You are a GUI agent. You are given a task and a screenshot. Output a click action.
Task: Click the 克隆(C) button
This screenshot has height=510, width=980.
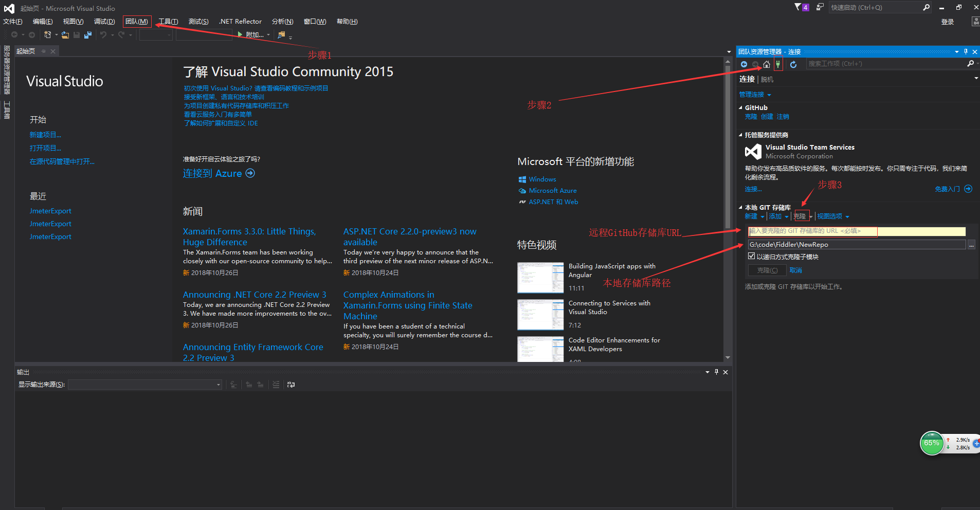click(767, 270)
